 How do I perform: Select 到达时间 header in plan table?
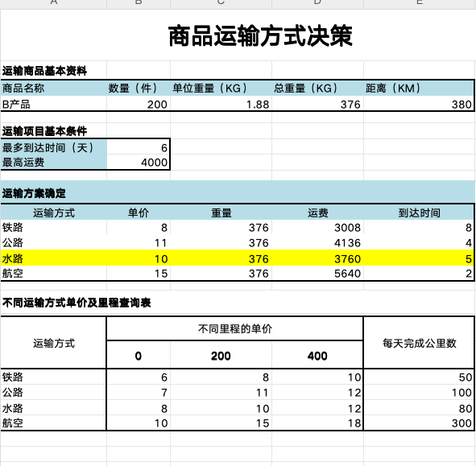[x=419, y=212]
